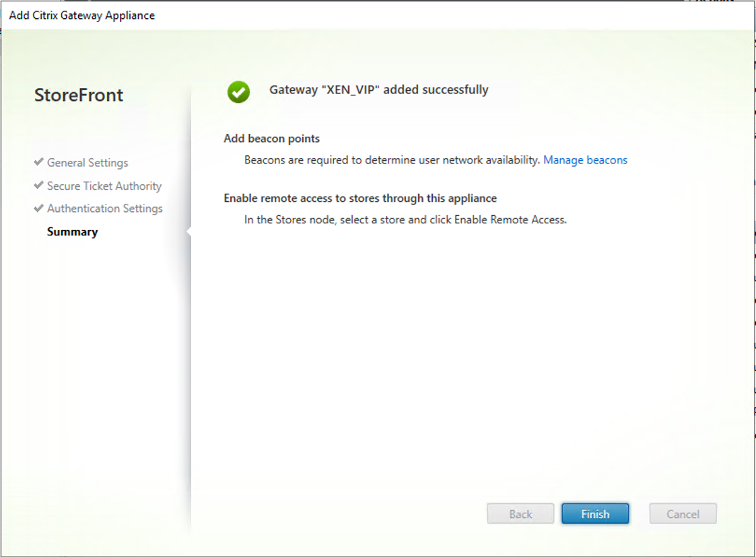Screen dimensions: 756x557
Task: Click the Finish button
Action: (595, 514)
